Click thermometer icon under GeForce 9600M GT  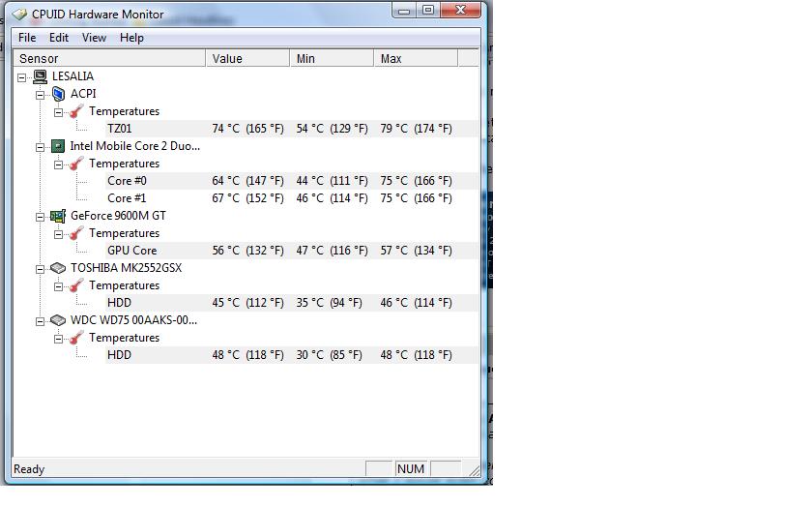(x=76, y=233)
